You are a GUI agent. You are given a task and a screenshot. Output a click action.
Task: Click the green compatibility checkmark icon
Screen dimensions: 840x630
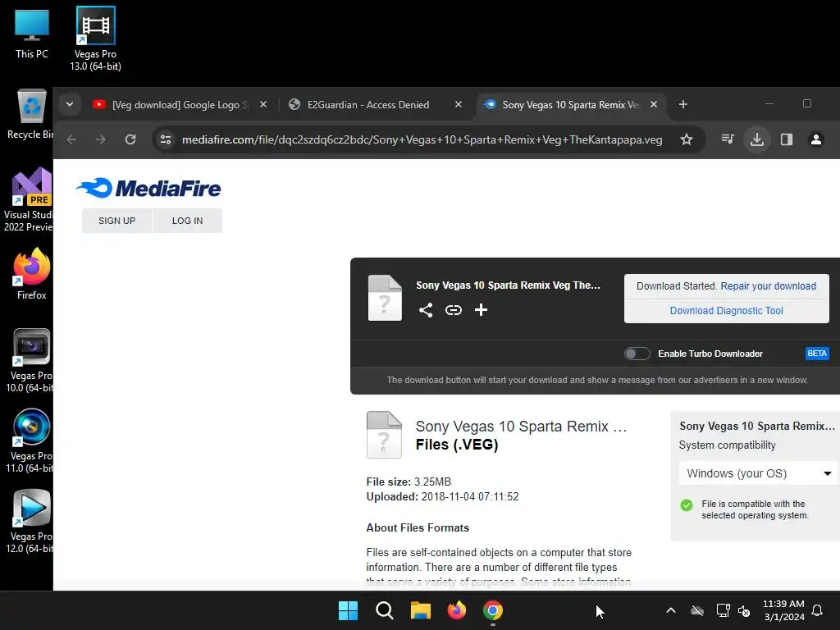pyautogui.click(x=687, y=505)
